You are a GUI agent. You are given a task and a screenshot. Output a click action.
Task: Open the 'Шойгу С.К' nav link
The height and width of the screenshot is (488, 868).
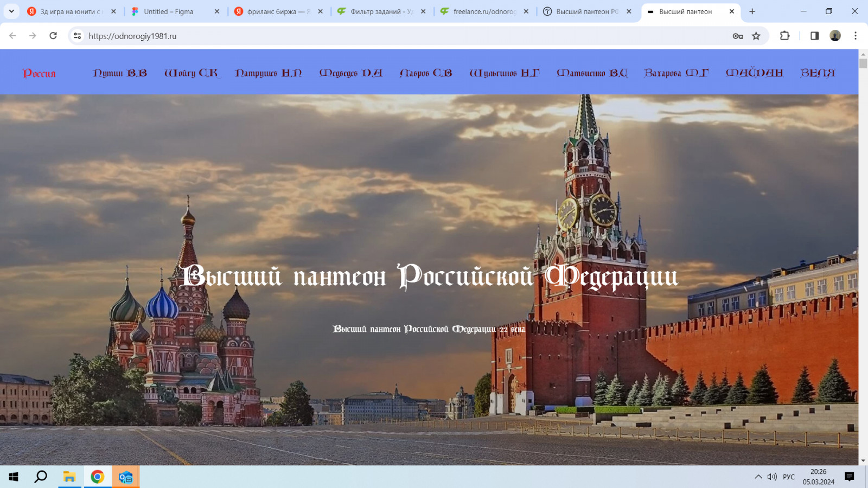pyautogui.click(x=192, y=73)
